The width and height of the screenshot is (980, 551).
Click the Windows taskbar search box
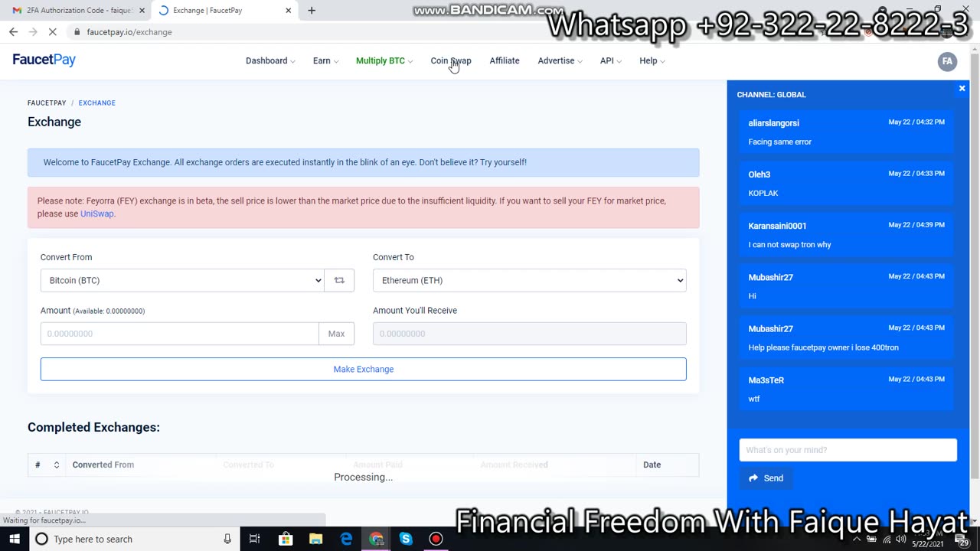coord(135,539)
